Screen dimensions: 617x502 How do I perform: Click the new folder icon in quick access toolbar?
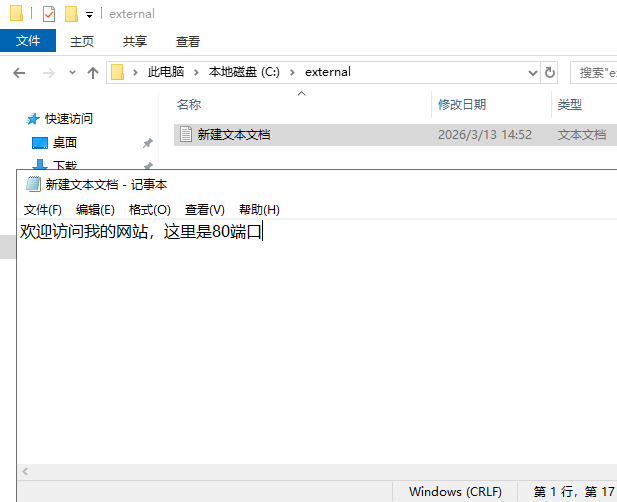(x=71, y=14)
